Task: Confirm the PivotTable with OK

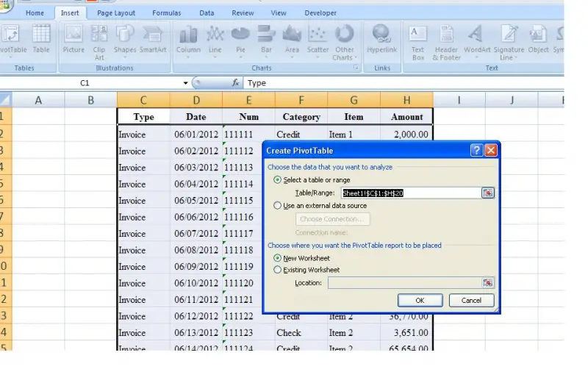Action: (x=420, y=301)
